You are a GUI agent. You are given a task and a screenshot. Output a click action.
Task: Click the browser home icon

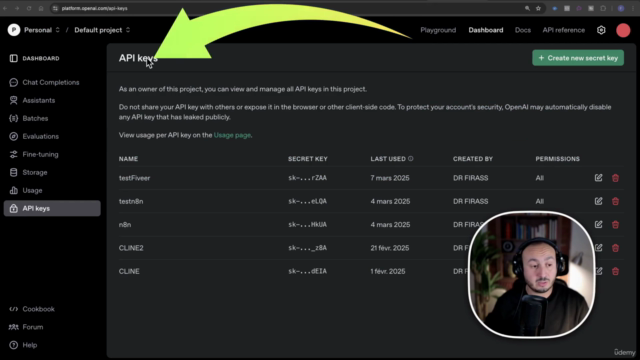tap(41, 8)
